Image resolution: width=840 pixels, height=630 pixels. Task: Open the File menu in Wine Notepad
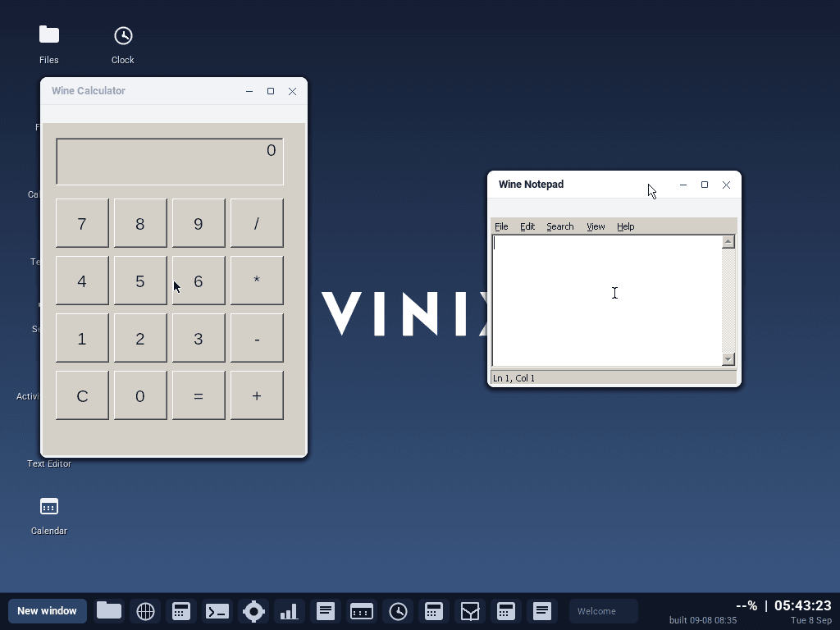(501, 226)
